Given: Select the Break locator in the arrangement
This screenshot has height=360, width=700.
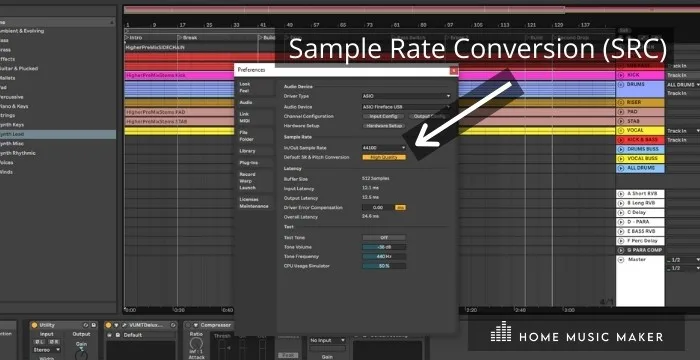Looking at the screenshot, I should pyautogui.click(x=188, y=38).
